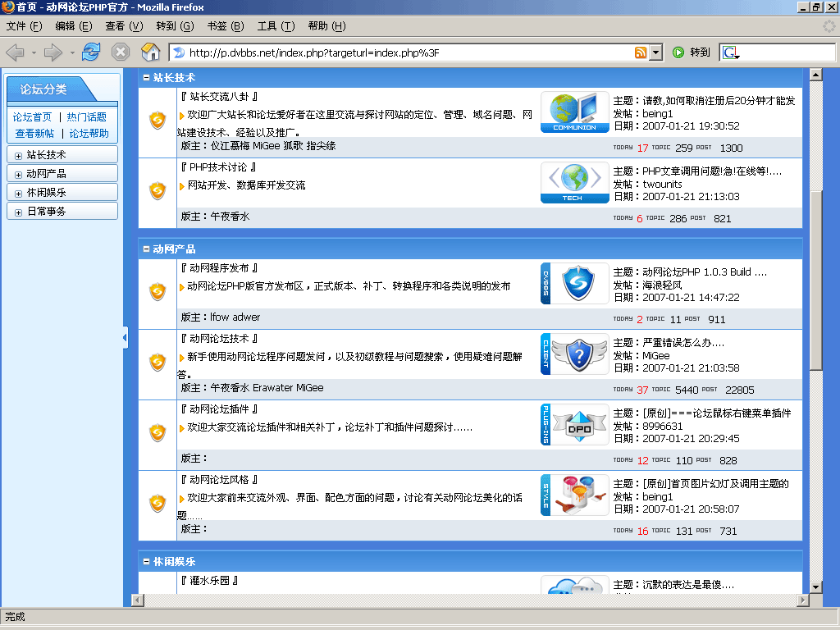Screen dimensions: 840x630
Task: Open the 『灌水乐园』 forum link
Action: click(x=209, y=580)
